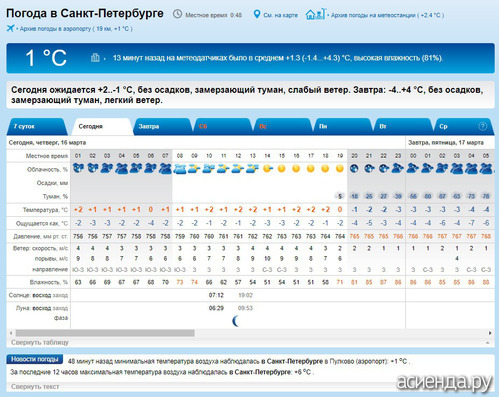Click the help question mark icon on tabs
The image size is (499, 397).
482,126
